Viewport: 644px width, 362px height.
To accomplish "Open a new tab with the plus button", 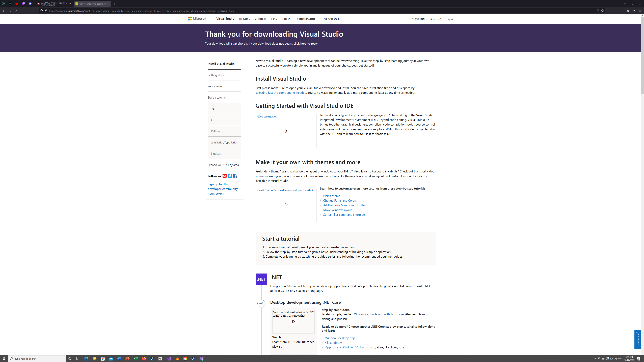I will 114,4.
